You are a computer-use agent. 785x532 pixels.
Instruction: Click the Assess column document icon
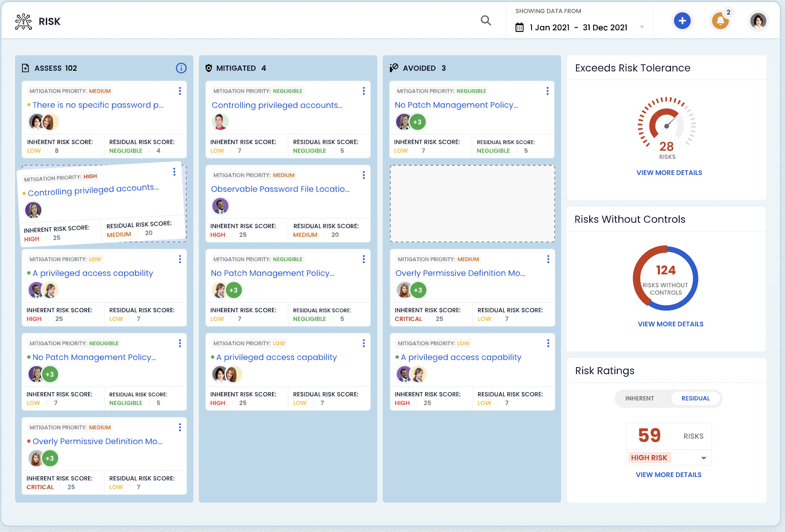click(x=26, y=68)
